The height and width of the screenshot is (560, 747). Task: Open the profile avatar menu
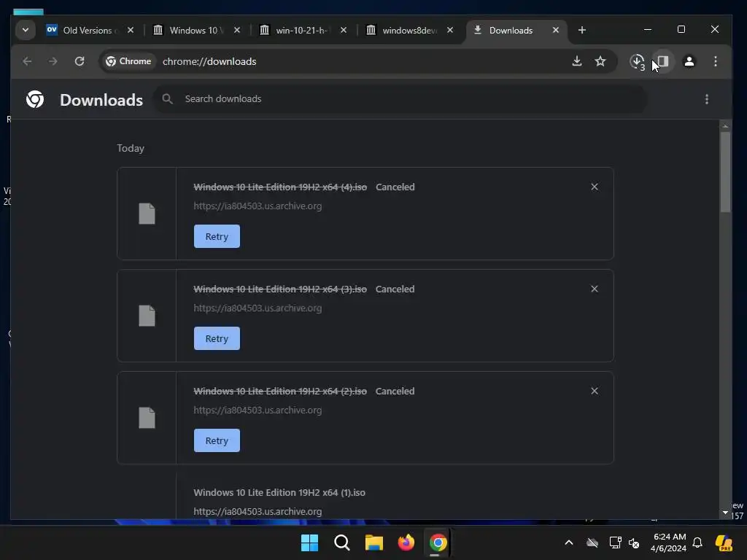(689, 61)
